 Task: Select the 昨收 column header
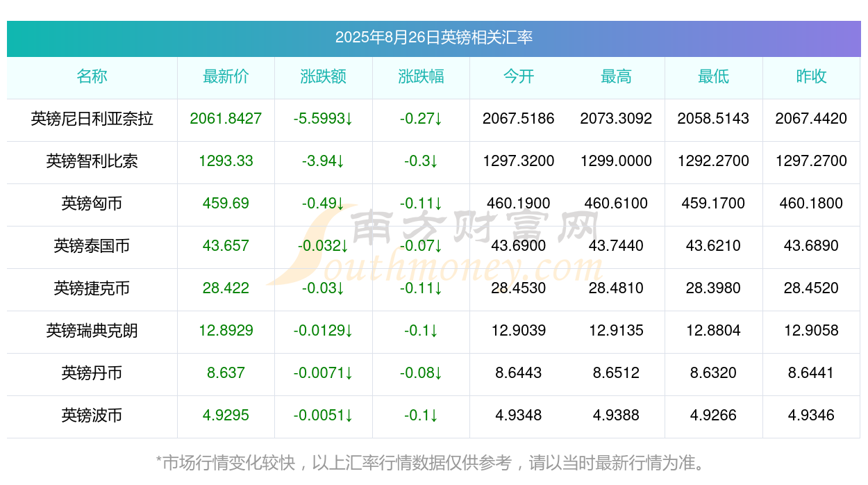(x=811, y=76)
